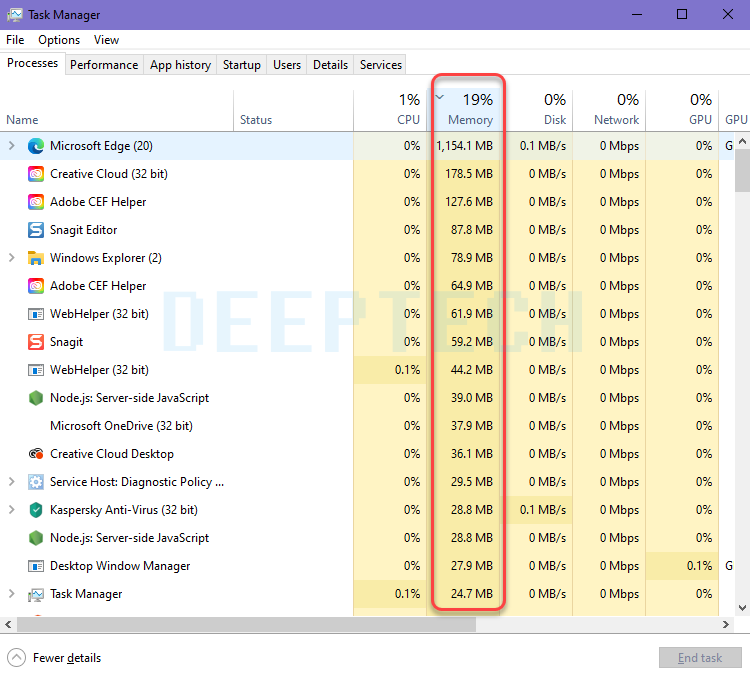Click the Creative Cloud (32 bit) icon

(x=36, y=174)
